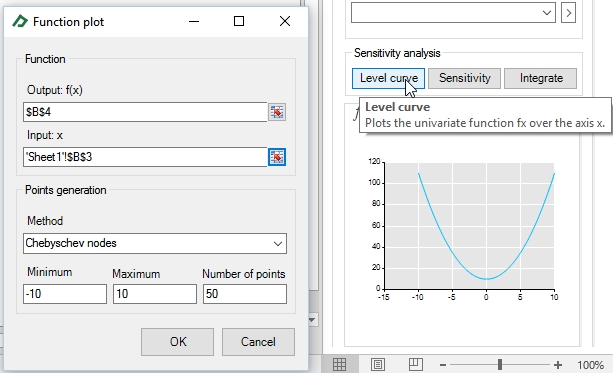Viewport: 613px width, 373px height.
Task: Click the Maximum value field
Action: pos(155,294)
